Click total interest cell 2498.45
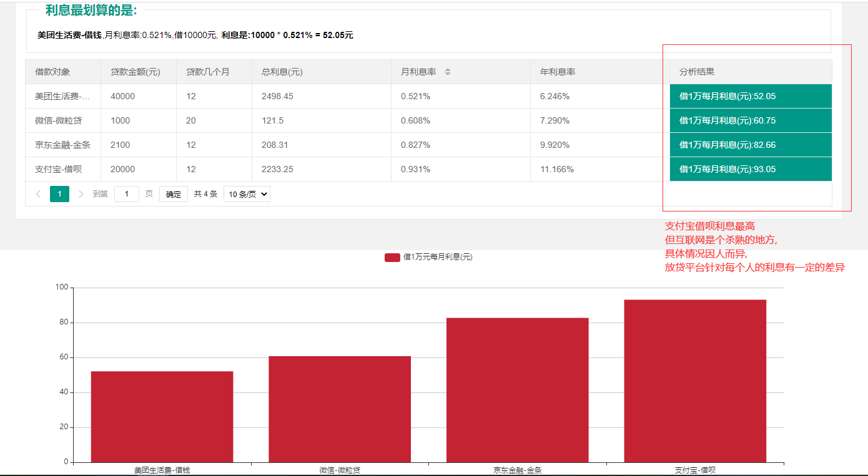Viewport: 868px width, 476px height. [322, 96]
